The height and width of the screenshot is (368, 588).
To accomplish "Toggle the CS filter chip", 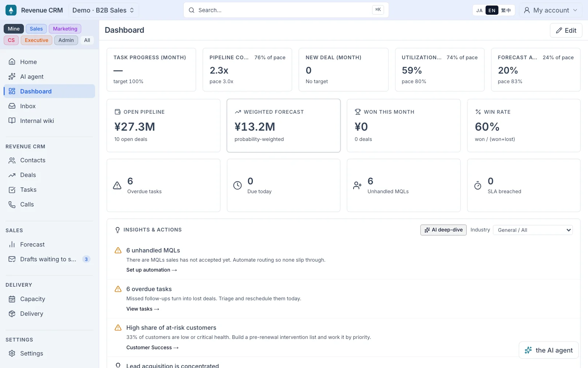I will [x=11, y=40].
